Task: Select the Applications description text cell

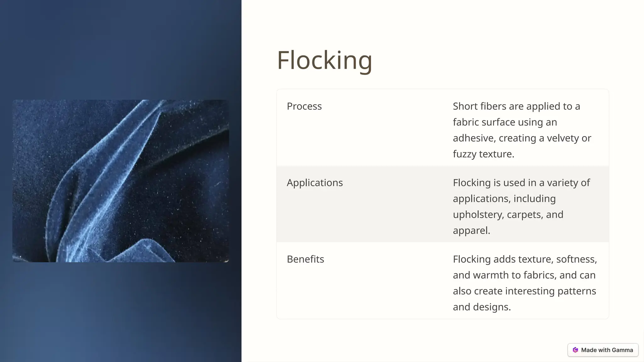Action: [x=521, y=206]
